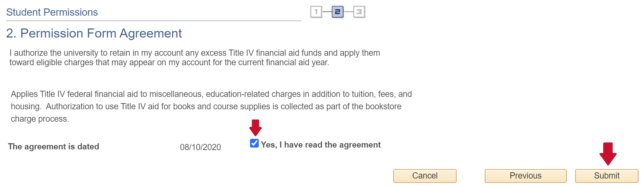Click the red arrow above the checkbox
Viewport: 644px width, 188px height.
tap(255, 128)
